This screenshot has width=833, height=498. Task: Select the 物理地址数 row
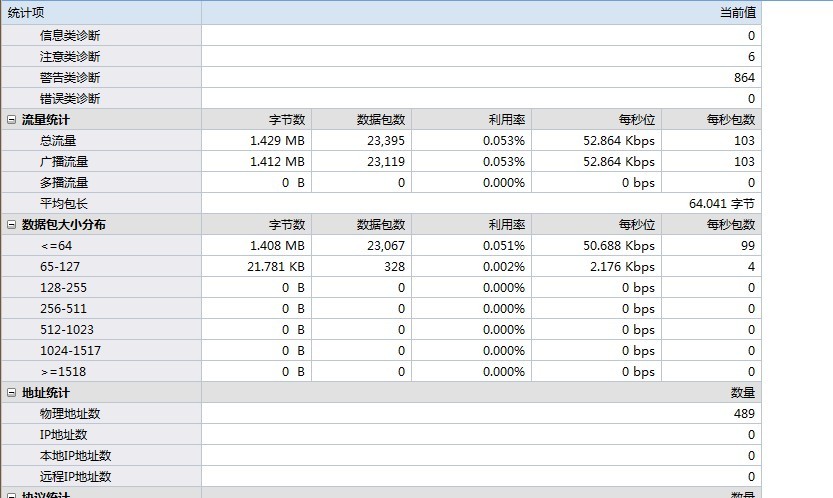pyautogui.click(x=70, y=414)
